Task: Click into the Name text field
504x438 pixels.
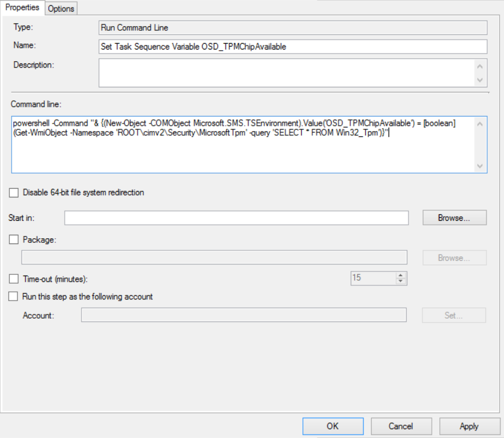Action: (293, 47)
